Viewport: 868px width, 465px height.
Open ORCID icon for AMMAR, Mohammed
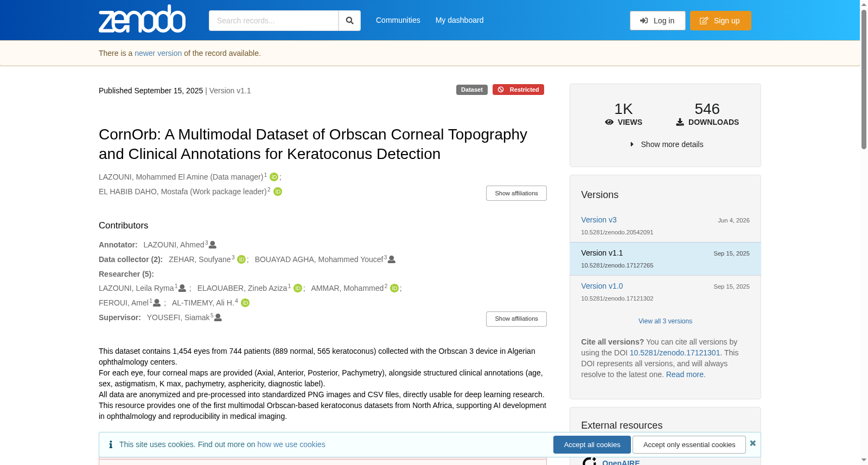point(394,288)
